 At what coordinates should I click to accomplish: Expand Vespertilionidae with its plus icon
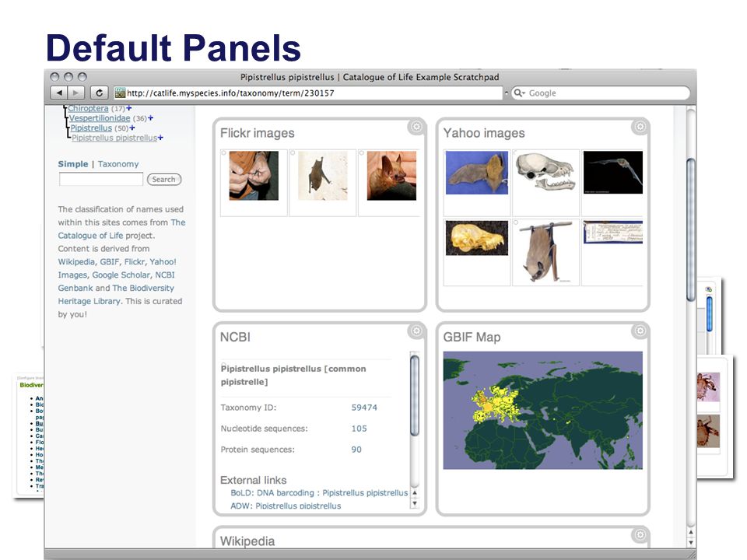(x=150, y=117)
